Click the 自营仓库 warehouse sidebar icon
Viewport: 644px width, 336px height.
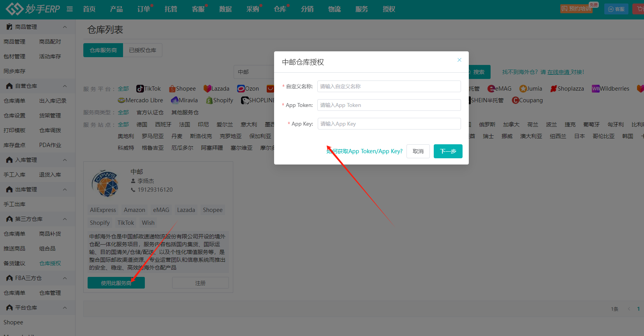(9, 86)
